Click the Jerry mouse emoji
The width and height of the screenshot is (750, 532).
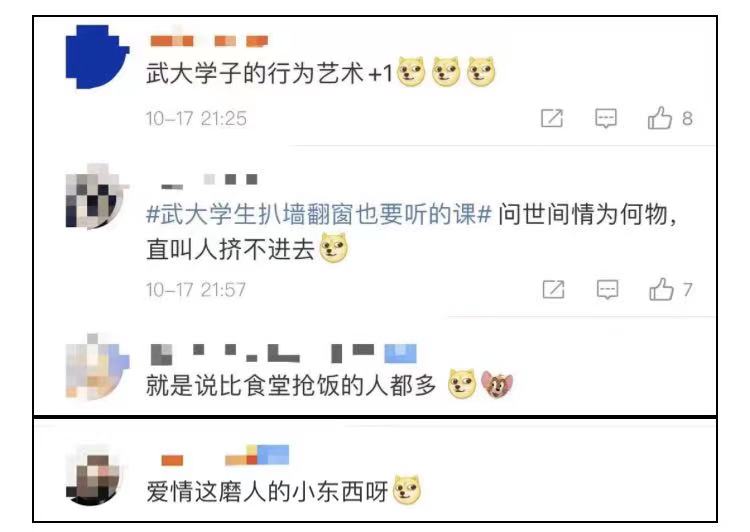[x=497, y=385]
